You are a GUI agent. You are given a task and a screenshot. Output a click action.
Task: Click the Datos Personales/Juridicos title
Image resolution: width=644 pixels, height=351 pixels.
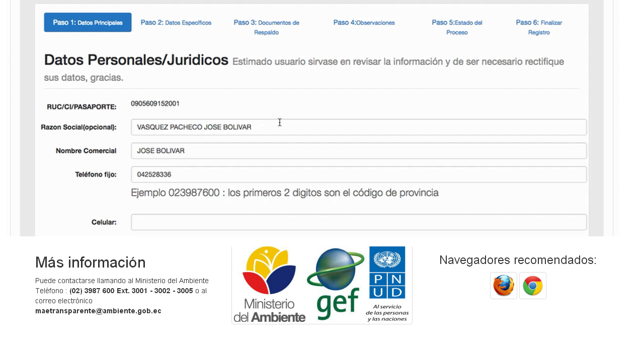(x=136, y=60)
